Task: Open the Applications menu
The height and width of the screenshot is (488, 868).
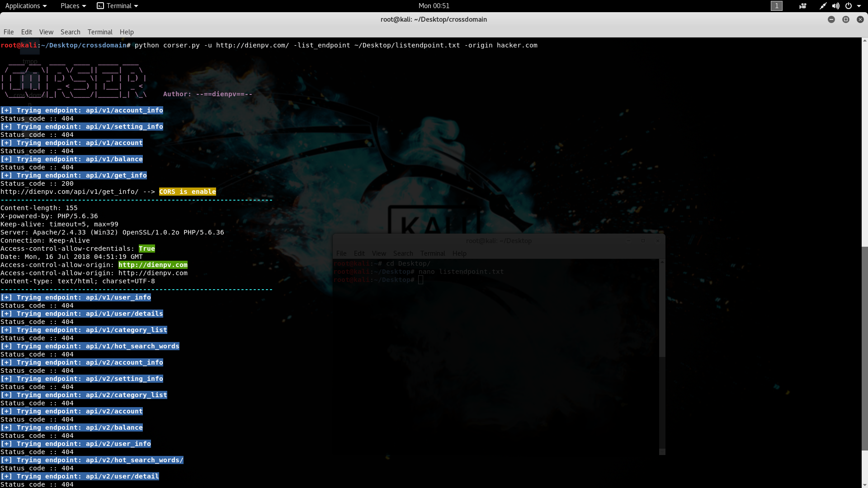Action: [26, 6]
